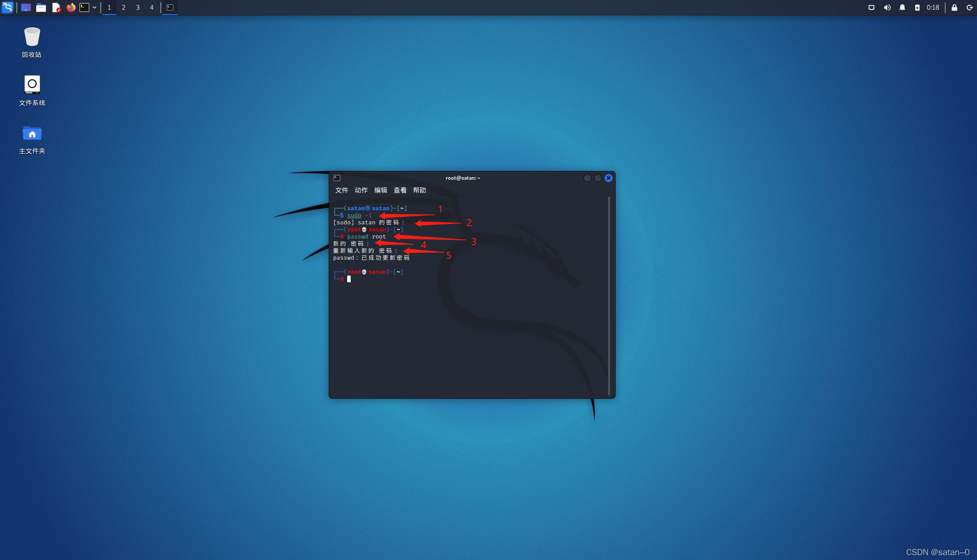Launch terminal emulator from top panel
Image resolution: width=977 pixels, height=560 pixels.
point(84,7)
